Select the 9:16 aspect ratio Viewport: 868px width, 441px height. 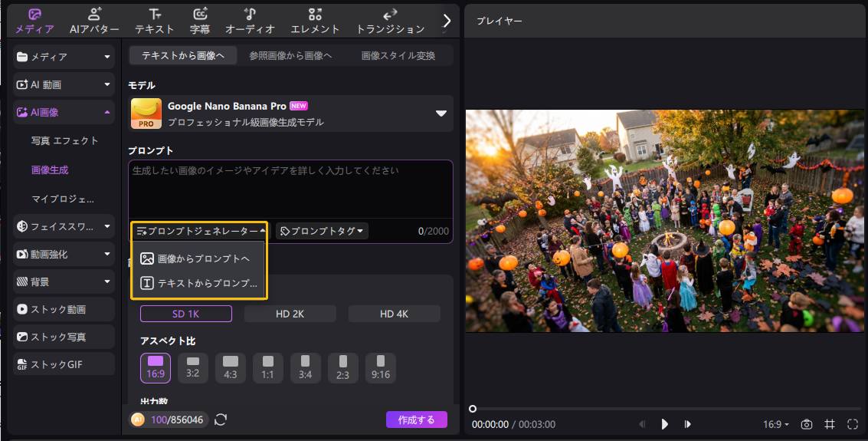[x=381, y=368]
